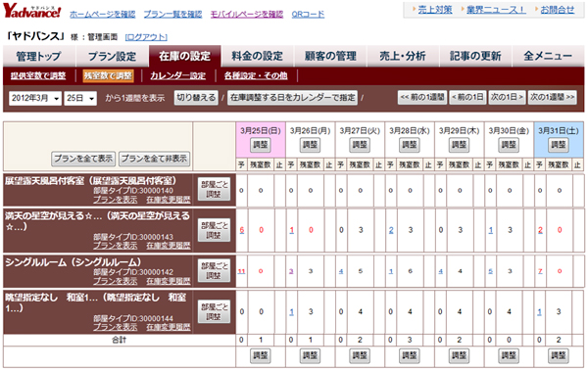Open reservations link 11 for シングルルーム 3月25日
Viewport: 588px width, 370px height.
[x=241, y=271]
